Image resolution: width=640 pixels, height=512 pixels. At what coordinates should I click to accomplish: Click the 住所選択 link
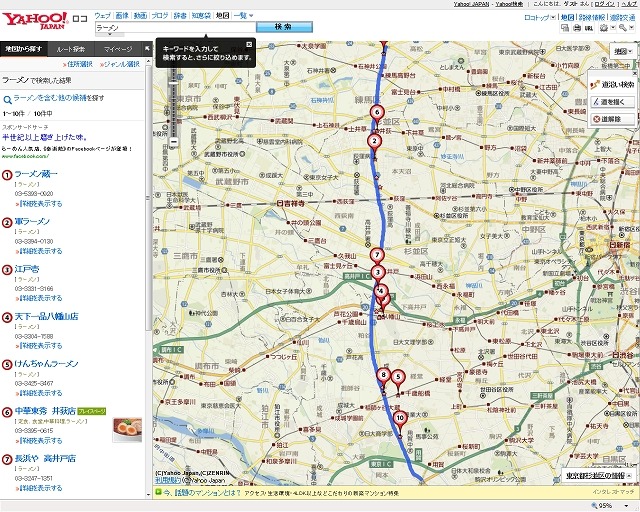80,64
